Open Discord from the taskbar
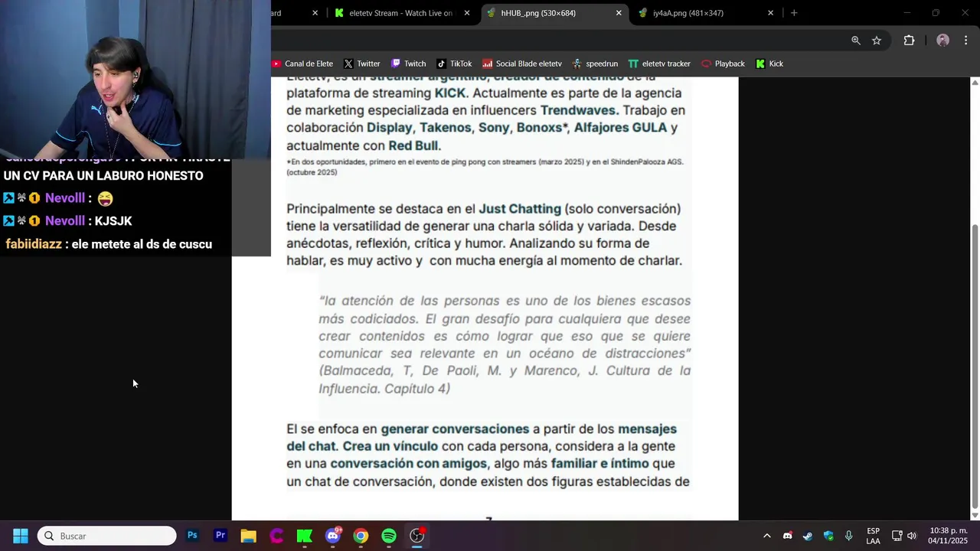 pos(333,536)
